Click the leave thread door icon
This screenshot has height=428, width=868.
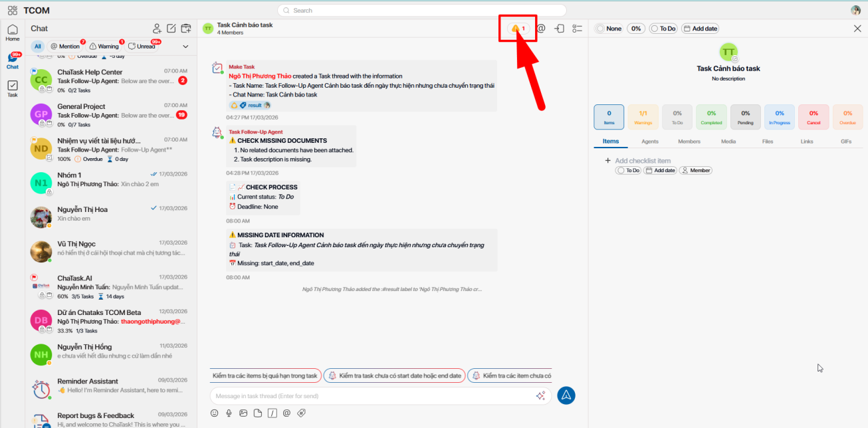coord(560,29)
